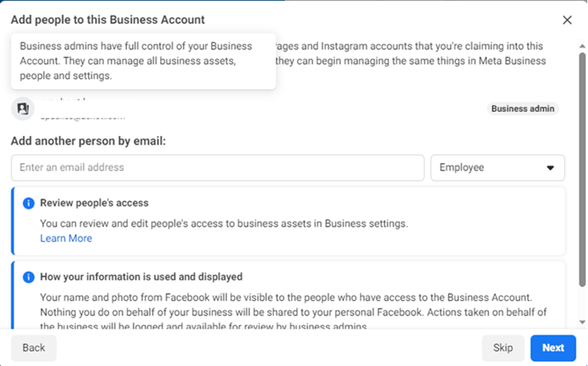Click the How your information is used heading
Viewport: 588px width, 366px height.
142,277
